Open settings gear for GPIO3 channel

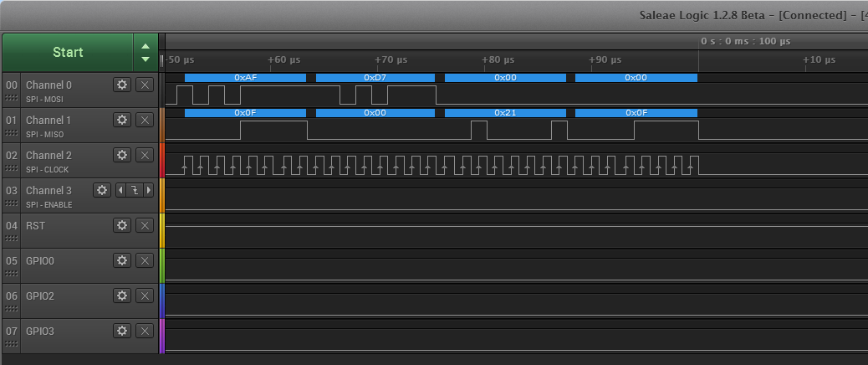tap(122, 332)
